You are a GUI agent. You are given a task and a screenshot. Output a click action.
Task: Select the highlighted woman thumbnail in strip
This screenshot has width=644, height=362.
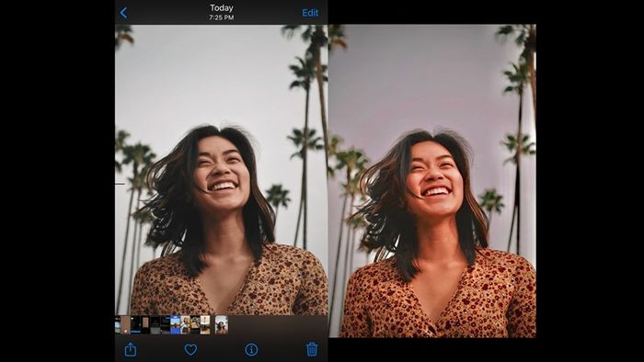pyautogui.click(x=222, y=324)
